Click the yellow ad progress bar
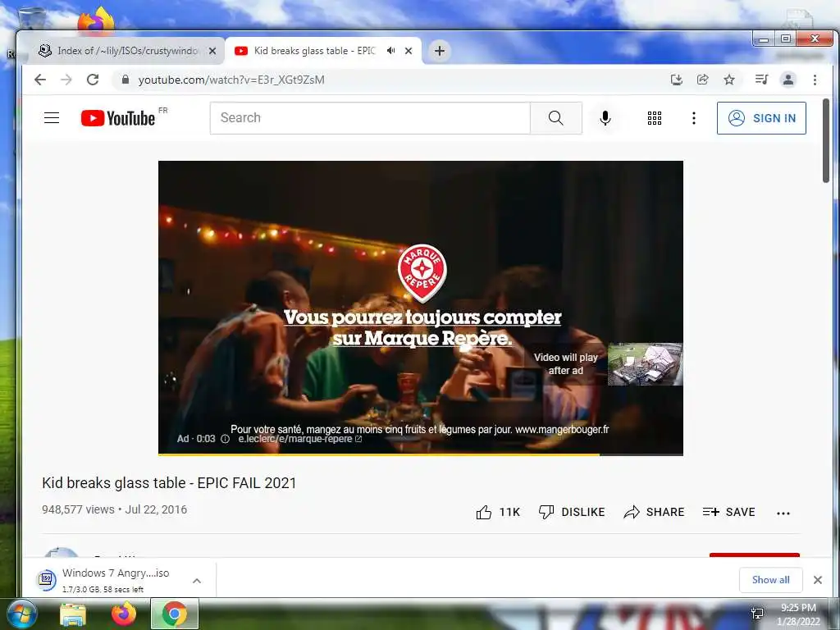This screenshot has height=630, width=840. (421, 454)
